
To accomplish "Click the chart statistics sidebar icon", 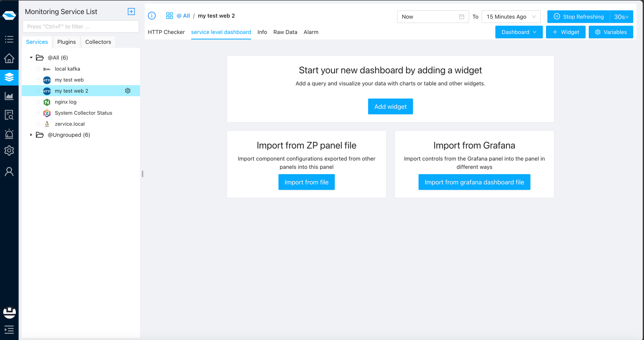I will click(x=9, y=96).
